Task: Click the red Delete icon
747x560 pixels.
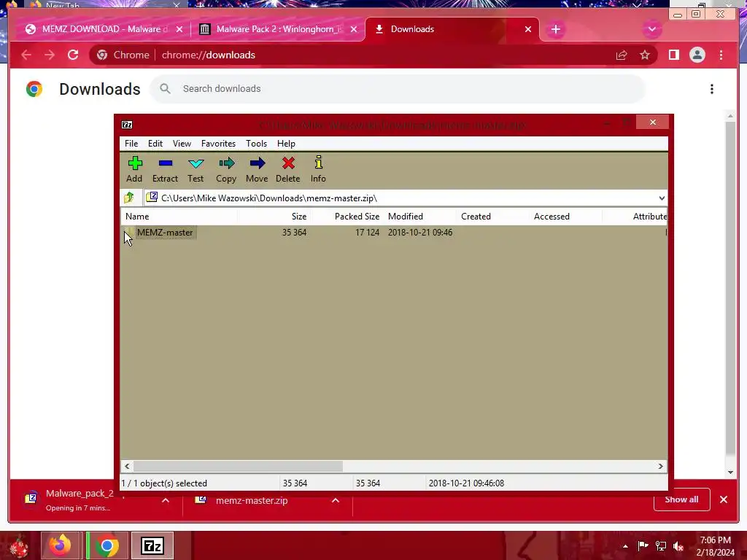Action: [x=287, y=169]
